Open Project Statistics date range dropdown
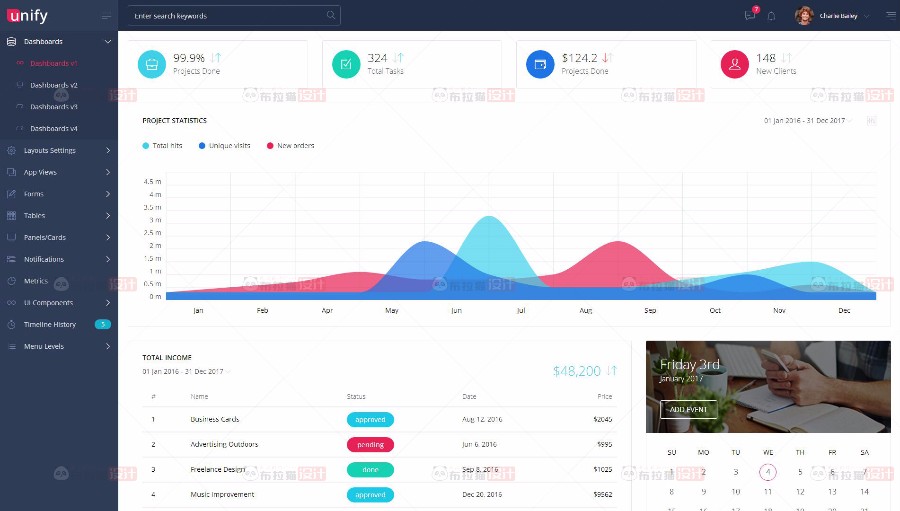Screen dimensions: 900x511 (x=808, y=121)
